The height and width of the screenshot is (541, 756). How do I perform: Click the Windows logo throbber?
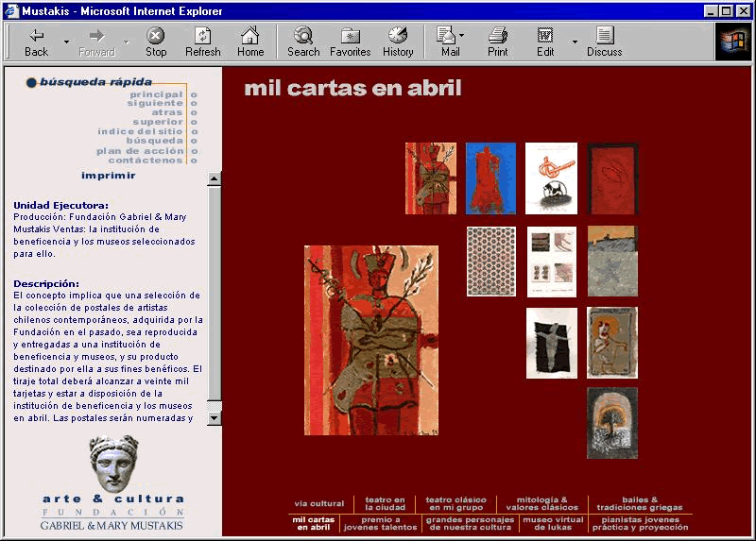click(x=733, y=42)
